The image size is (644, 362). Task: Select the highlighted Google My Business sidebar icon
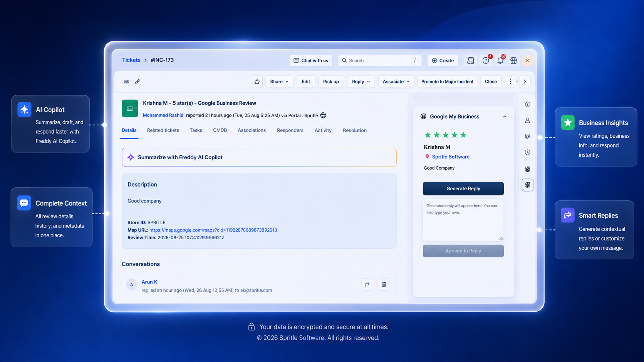tap(527, 185)
